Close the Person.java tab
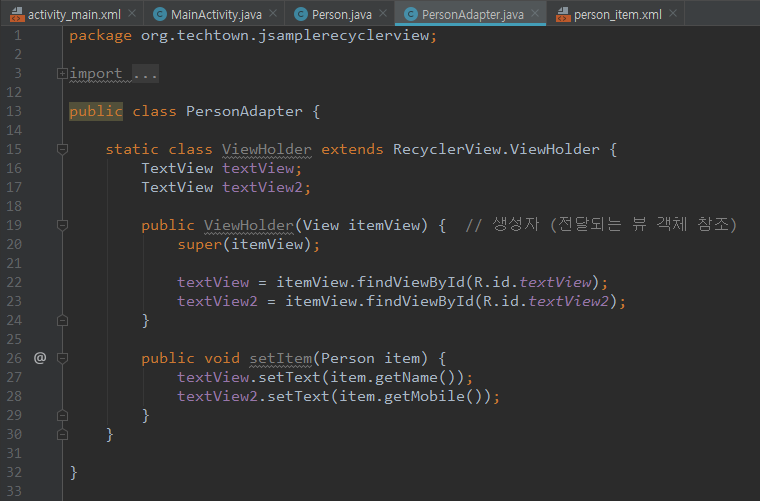Viewport: 760px width, 501px height. pyautogui.click(x=383, y=14)
